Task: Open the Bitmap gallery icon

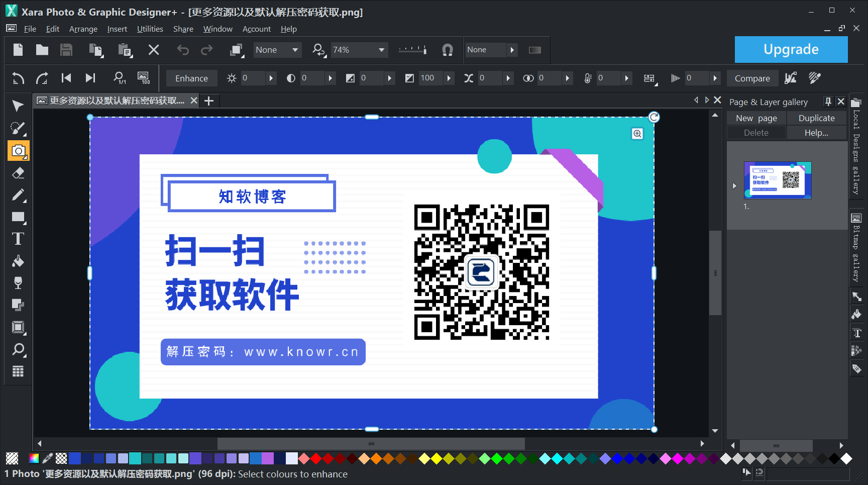Action: click(856, 218)
